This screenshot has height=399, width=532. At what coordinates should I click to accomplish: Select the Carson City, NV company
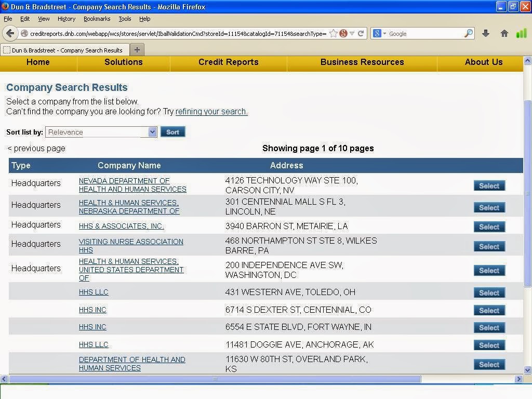click(x=489, y=185)
